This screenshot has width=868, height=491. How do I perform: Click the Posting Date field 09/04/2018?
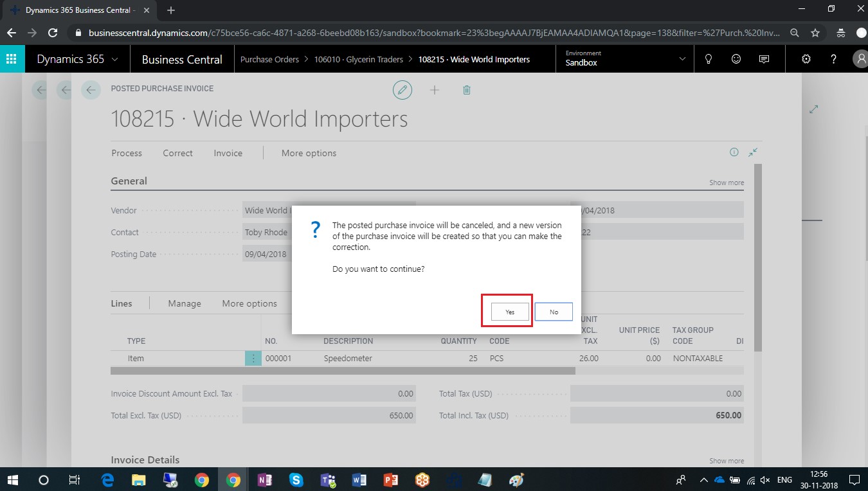click(x=267, y=254)
